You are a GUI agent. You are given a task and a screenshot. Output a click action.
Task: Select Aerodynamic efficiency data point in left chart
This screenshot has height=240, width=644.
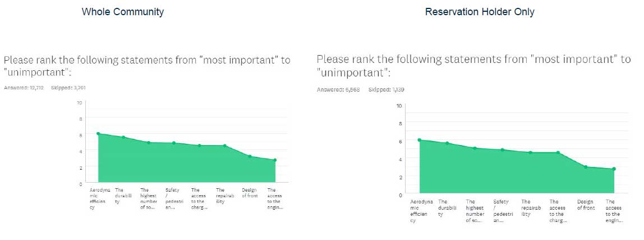tap(98, 133)
